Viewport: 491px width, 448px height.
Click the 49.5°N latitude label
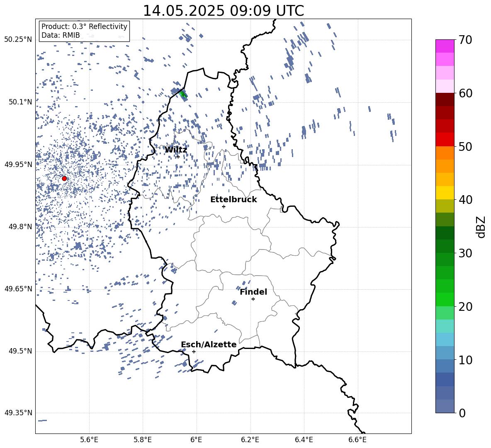[20, 351]
